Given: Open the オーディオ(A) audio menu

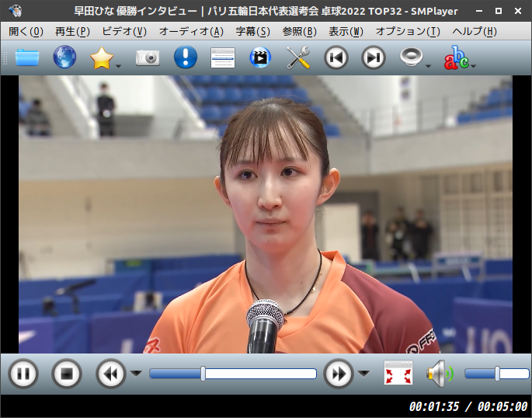Looking at the screenshot, I should (191, 32).
